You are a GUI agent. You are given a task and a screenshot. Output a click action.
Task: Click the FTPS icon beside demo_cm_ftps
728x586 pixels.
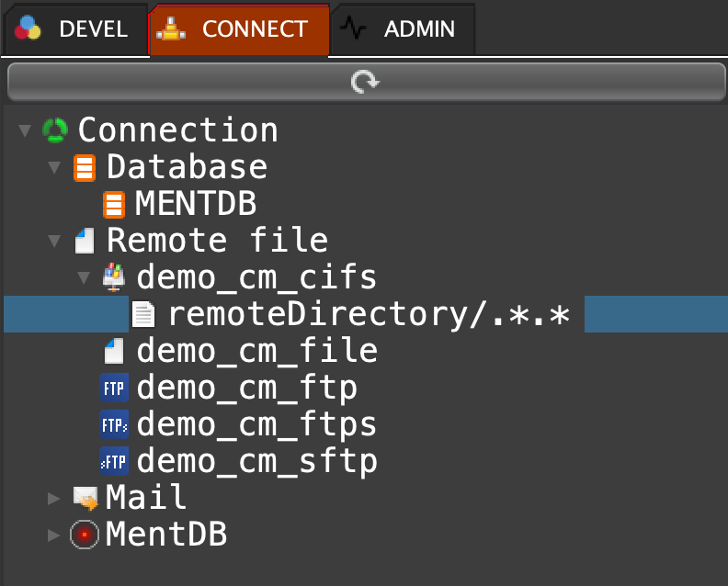(x=114, y=424)
